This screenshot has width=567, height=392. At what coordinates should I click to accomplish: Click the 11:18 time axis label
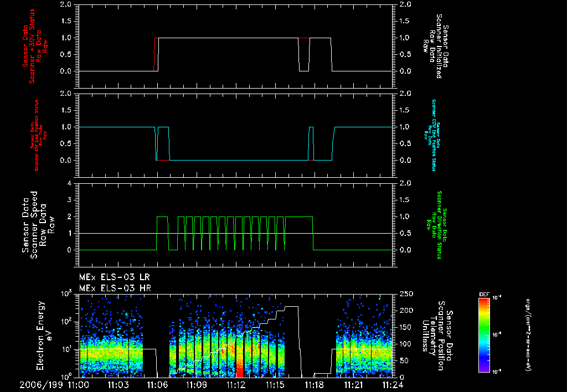coord(315,385)
